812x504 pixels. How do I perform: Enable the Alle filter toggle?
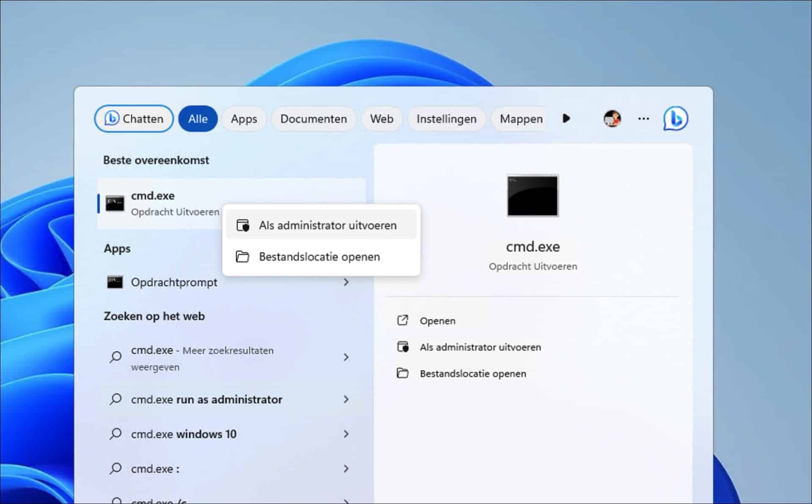click(x=198, y=119)
